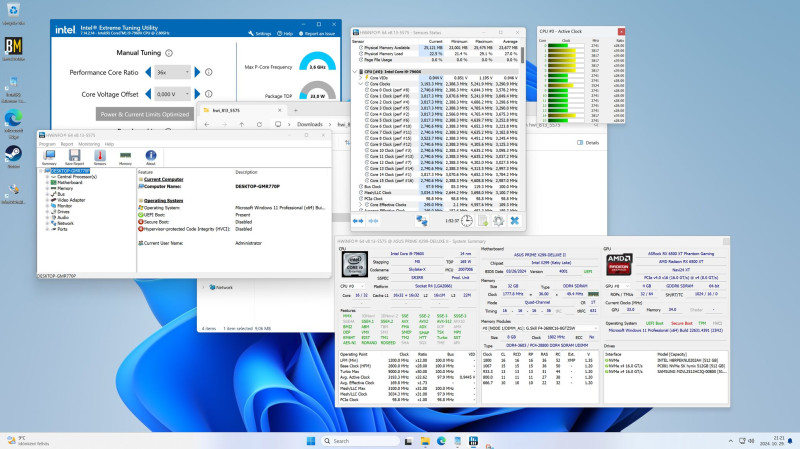Collapse the CPU [#0] Intel Core i9 sensor group
This screenshot has height=449, width=800.
click(x=355, y=72)
